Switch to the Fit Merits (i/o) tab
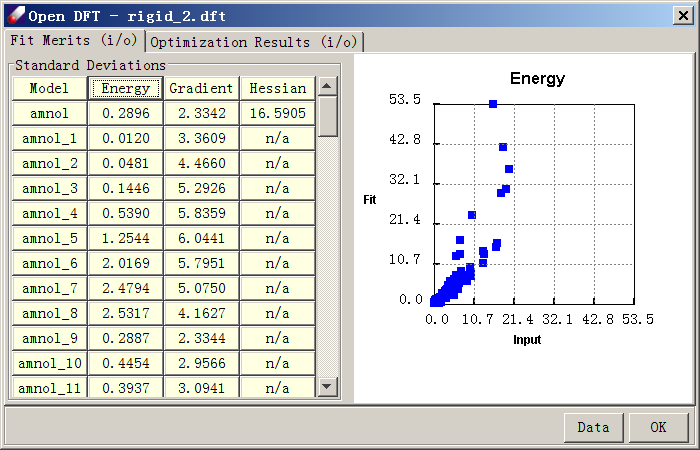The image size is (700, 450). coord(74,41)
